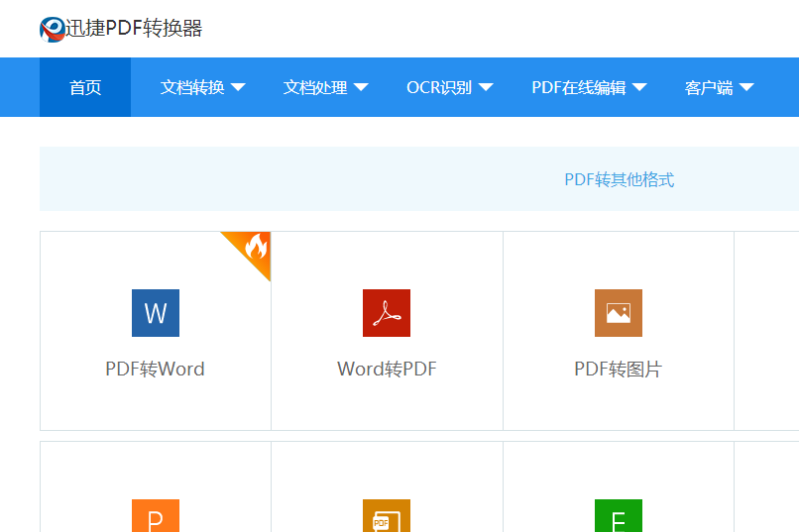The width and height of the screenshot is (799, 532).
Task: Open the 文档处理 menu
Action: point(315,87)
